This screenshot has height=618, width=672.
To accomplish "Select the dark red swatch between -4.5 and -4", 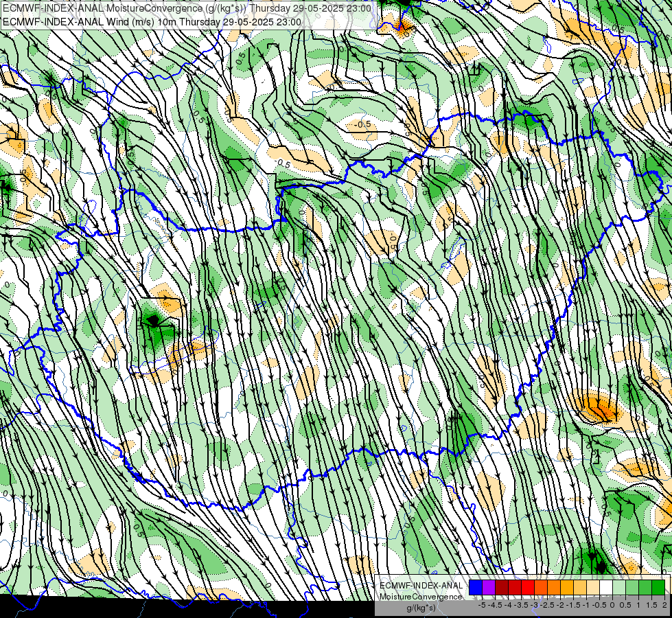I will pyautogui.click(x=502, y=588).
